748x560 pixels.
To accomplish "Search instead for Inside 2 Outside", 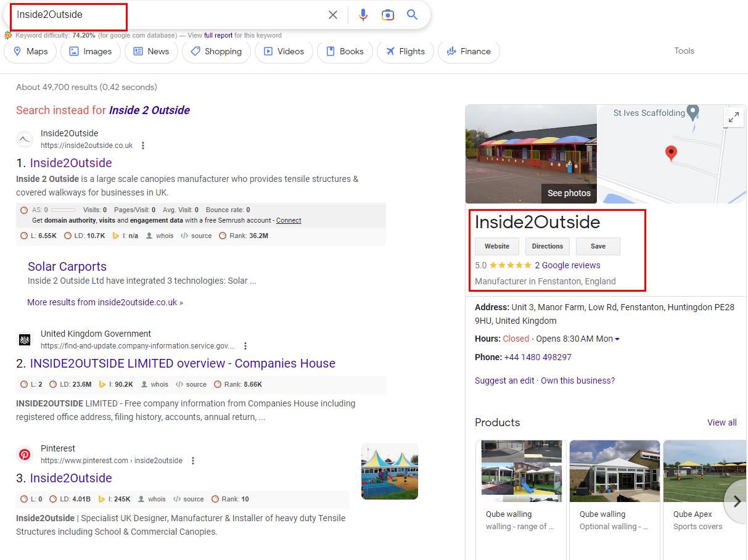I will pyautogui.click(x=149, y=110).
